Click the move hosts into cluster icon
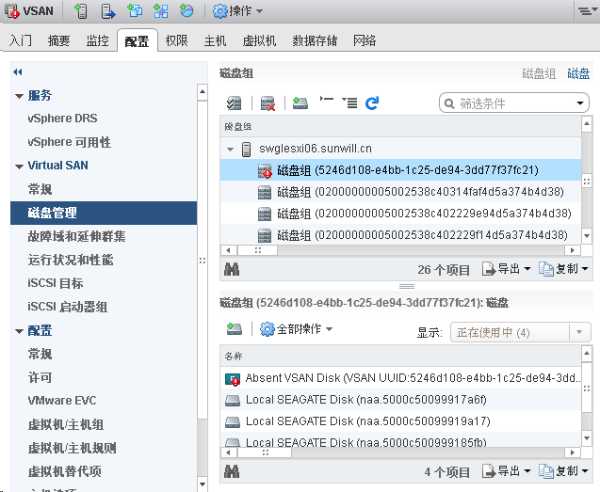 [108, 11]
